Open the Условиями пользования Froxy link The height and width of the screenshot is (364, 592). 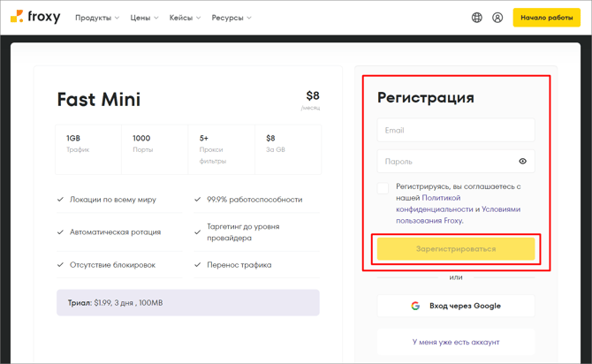pyautogui.click(x=458, y=215)
